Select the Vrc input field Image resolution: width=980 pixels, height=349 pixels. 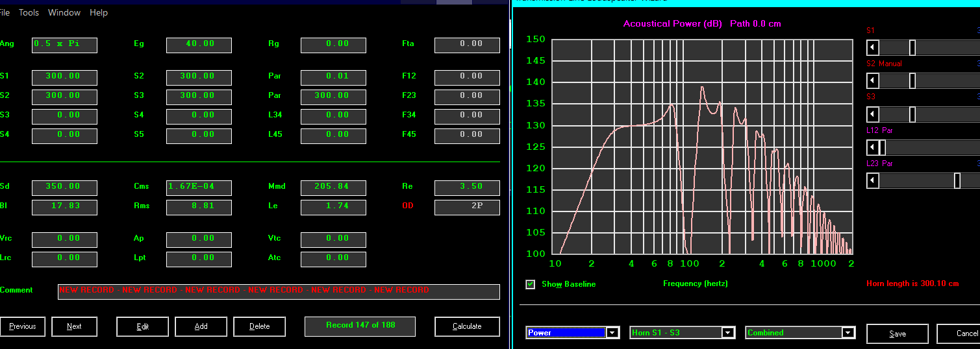coord(65,239)
